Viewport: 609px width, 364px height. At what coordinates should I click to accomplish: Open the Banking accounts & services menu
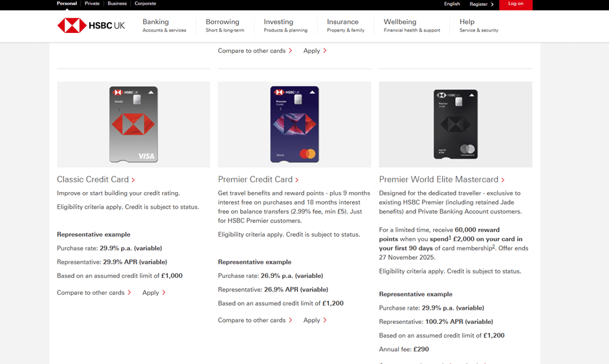click(164, 26)
